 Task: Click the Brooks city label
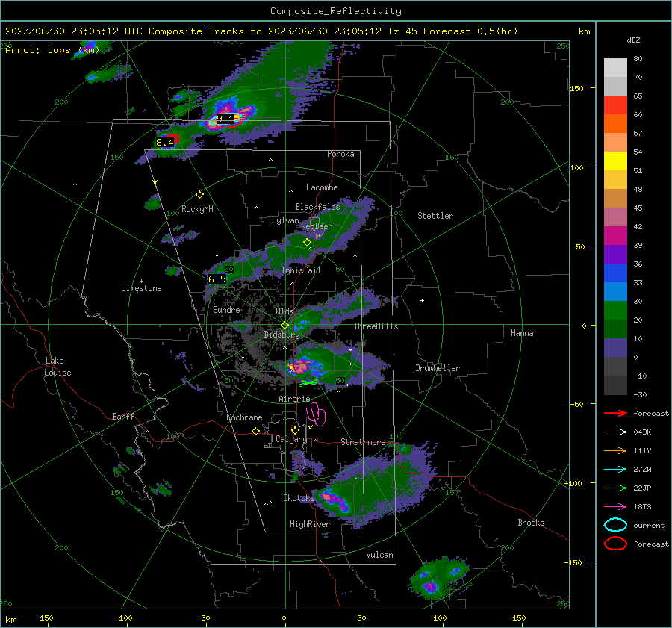[531, 523]
